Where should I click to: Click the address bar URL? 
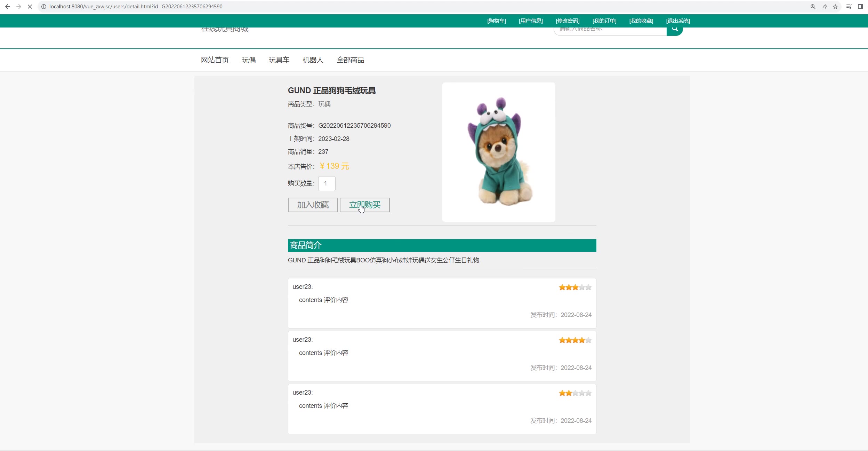(x=136, y=7)
